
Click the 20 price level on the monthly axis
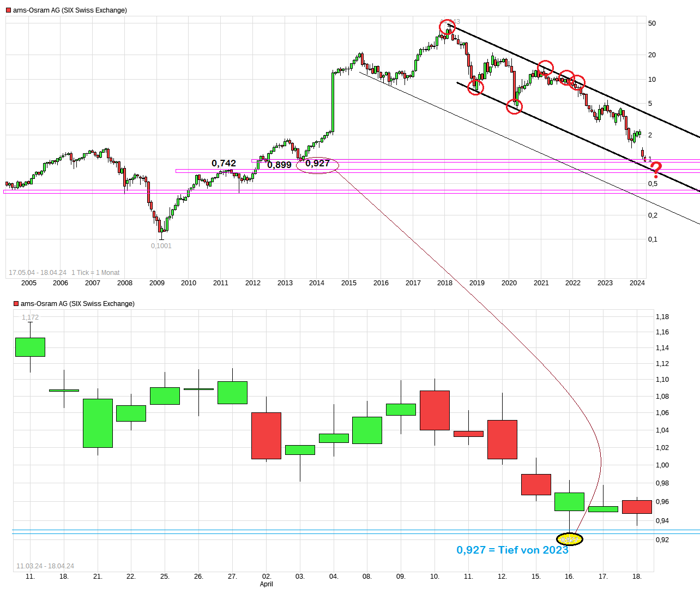[x=652, y=55]
